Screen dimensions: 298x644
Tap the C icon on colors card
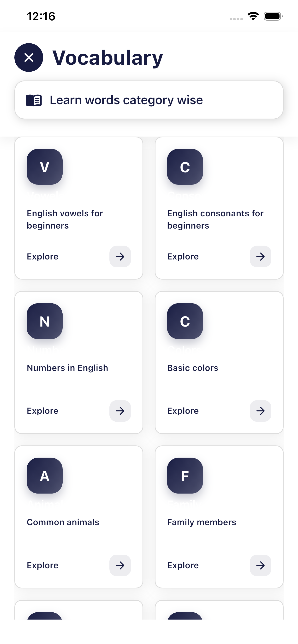pos(185,321)
